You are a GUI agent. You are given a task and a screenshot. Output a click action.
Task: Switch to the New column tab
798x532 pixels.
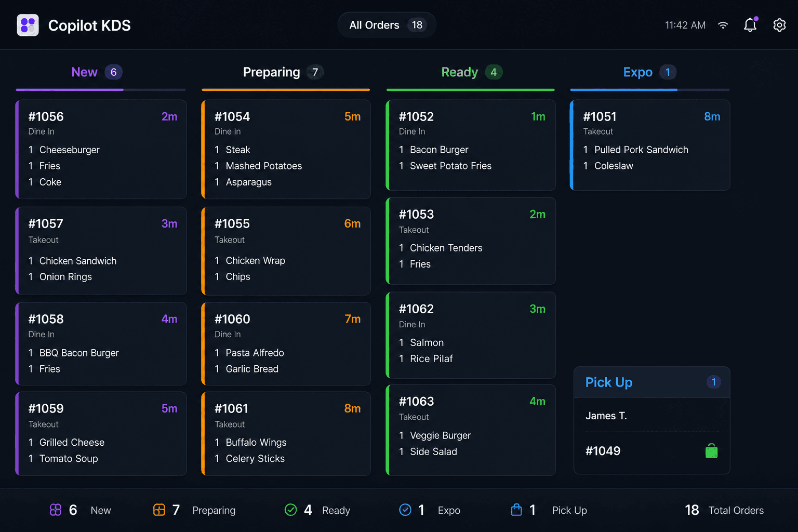point(97,72)
